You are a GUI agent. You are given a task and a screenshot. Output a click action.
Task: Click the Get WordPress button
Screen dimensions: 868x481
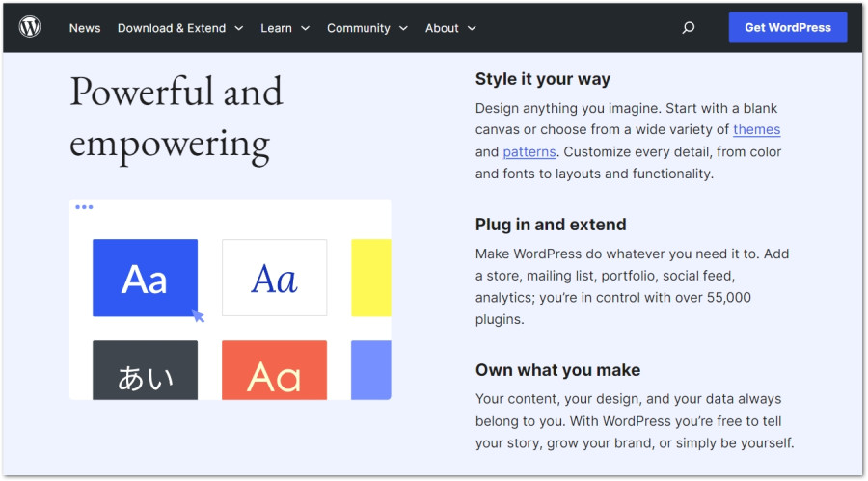click(788, 27)
